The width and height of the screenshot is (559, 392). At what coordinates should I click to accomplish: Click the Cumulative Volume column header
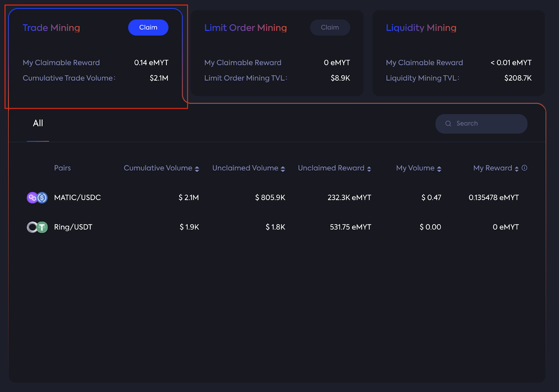click(x=158, y=168)
